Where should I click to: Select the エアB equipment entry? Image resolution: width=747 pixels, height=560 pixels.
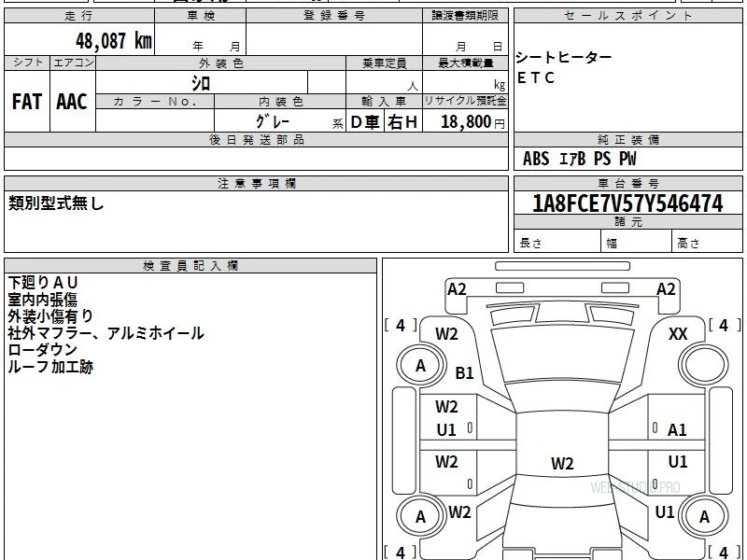coord(571,159)
